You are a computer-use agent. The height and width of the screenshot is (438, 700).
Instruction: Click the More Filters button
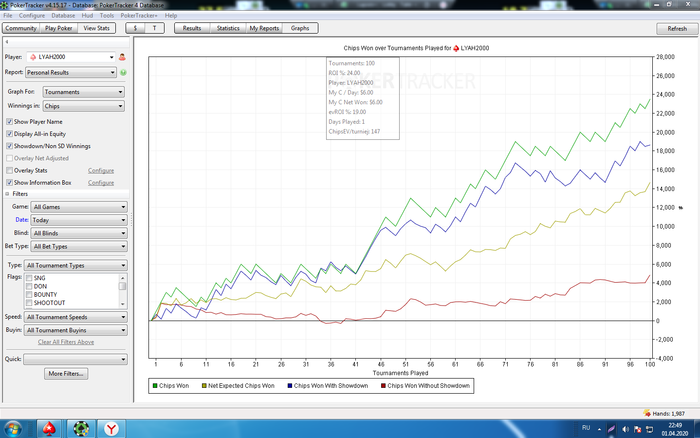tap(68, 373)
